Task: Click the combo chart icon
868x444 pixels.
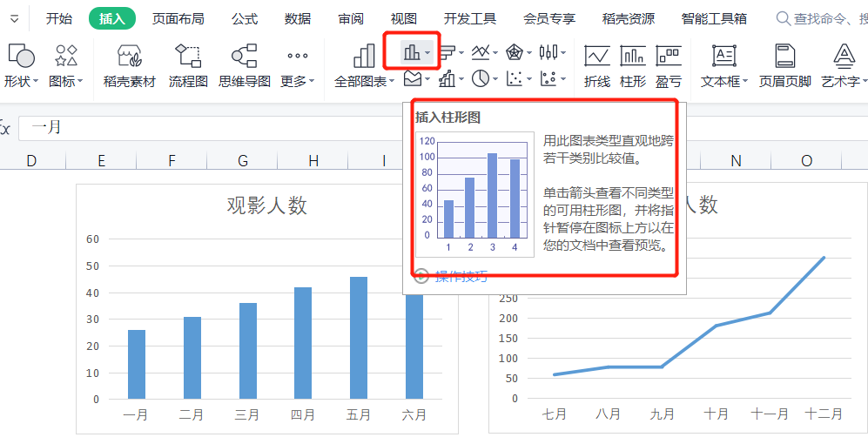Action: point(446,79)
